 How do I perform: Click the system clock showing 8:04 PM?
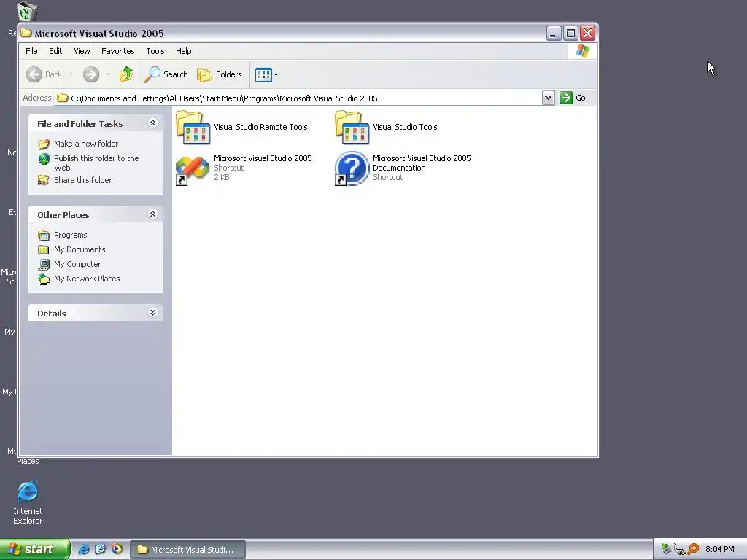click(720, 549)
